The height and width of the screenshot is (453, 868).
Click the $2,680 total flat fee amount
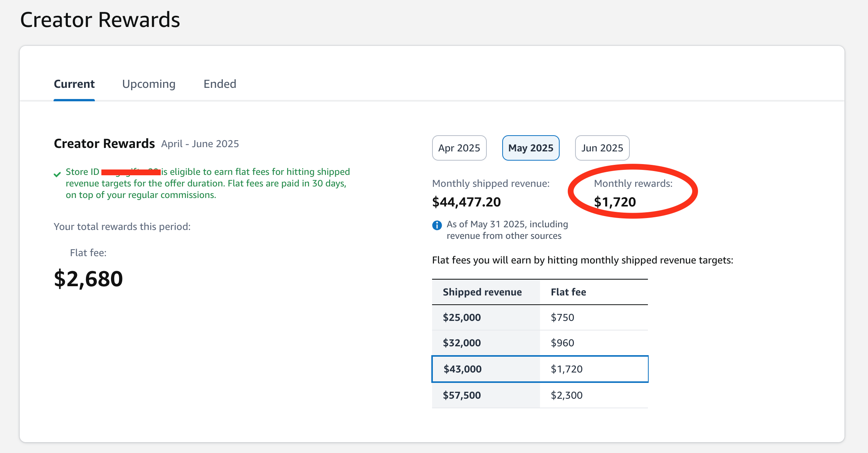[88, 279]
